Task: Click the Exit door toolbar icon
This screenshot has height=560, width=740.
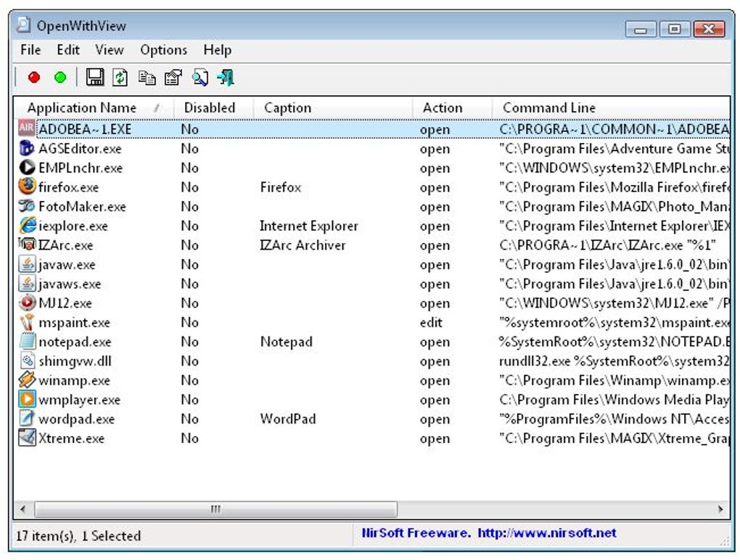Action: (x=226, y=78)
